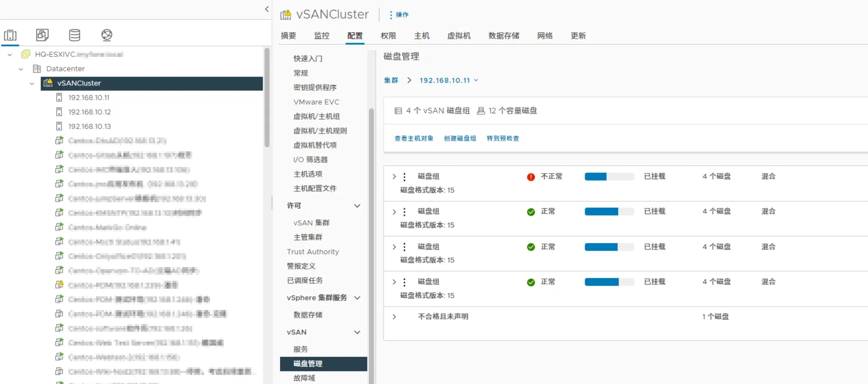Open Trust Authority settings
Image resolution: width=868 pixels, height=384 pixels.
point(313,252)
